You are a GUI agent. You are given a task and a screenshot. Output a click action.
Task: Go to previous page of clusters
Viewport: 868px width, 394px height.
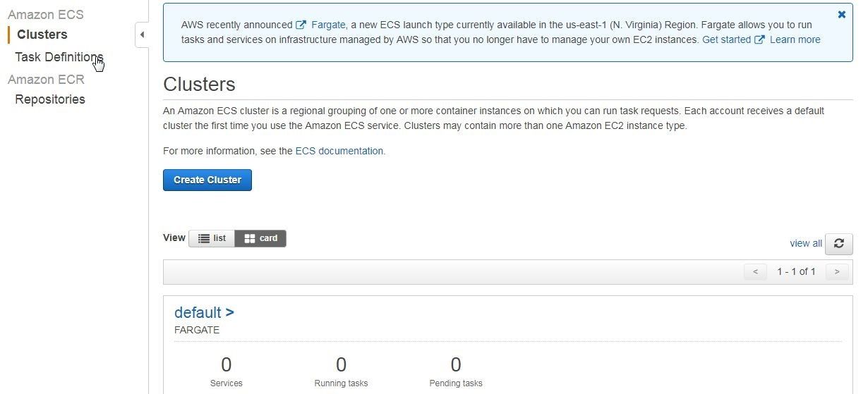(x=755, y=271)
